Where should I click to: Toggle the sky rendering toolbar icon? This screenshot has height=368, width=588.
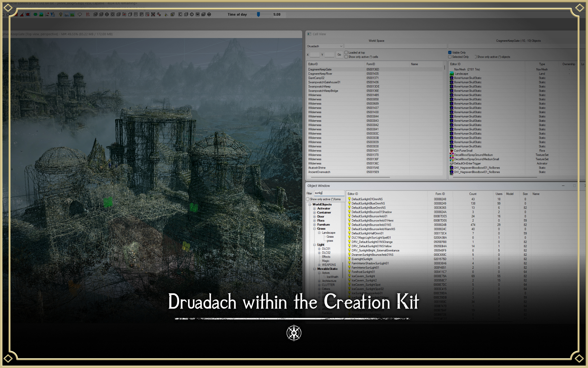coord(66,14)
